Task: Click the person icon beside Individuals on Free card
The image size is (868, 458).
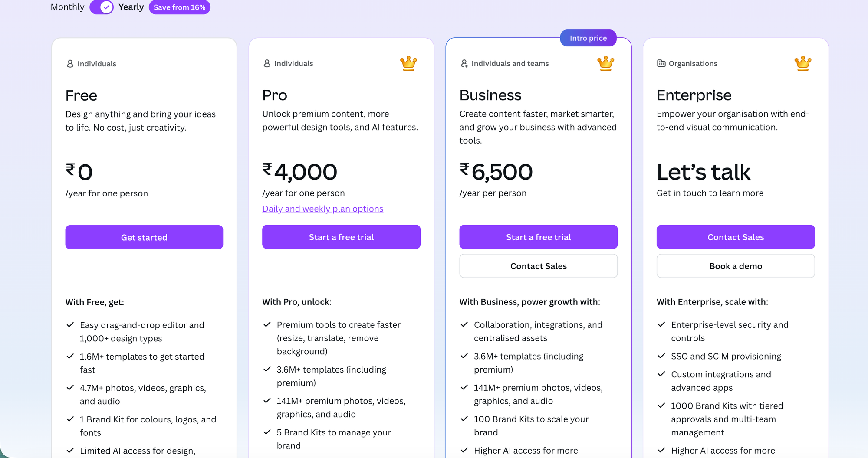Action: point(69,63)
